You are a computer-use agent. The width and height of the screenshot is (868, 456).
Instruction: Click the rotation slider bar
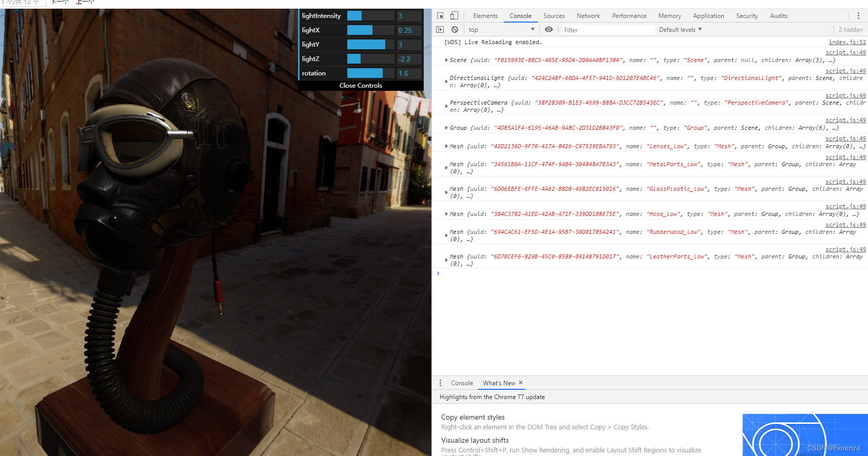coord(371,73)
